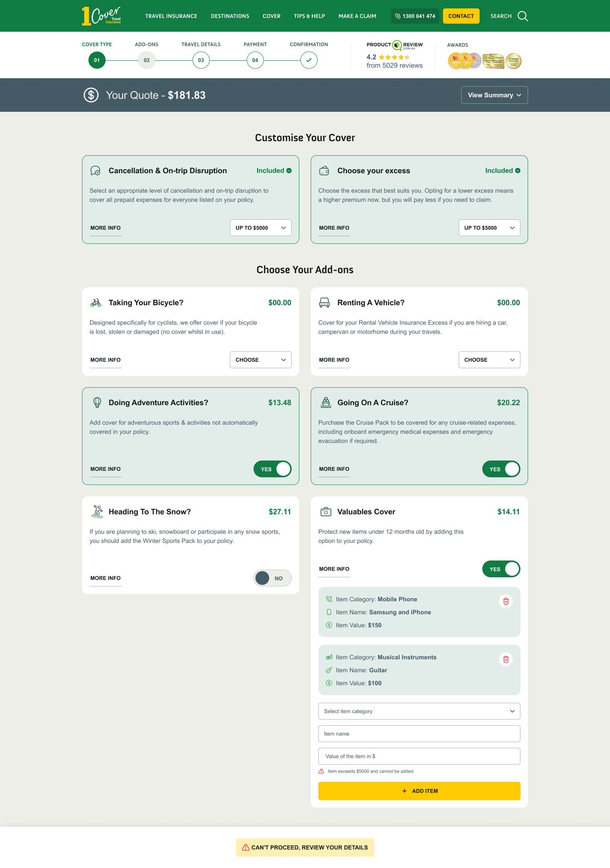The width and height of the screenshot is (610, 868).
Task: Open the bicycle cover Choose dropdown
Action: 261,360
